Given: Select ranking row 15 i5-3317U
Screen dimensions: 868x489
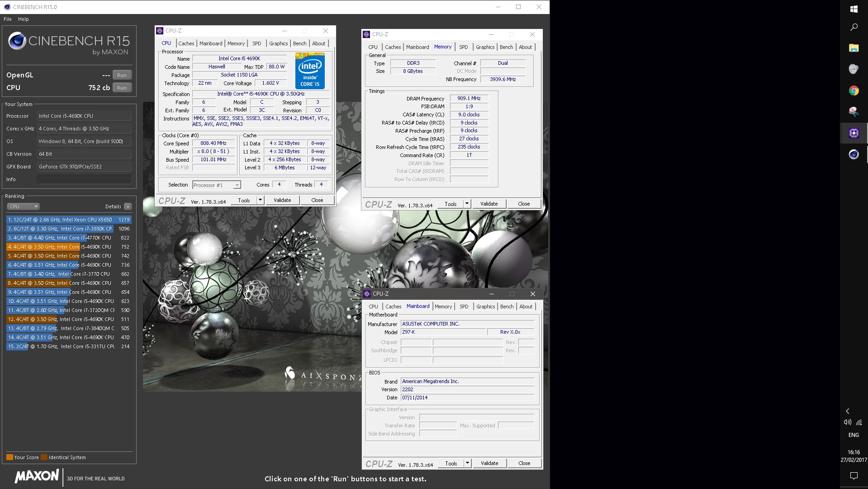Looking at the screenshot, I should (x=69, y=346).
